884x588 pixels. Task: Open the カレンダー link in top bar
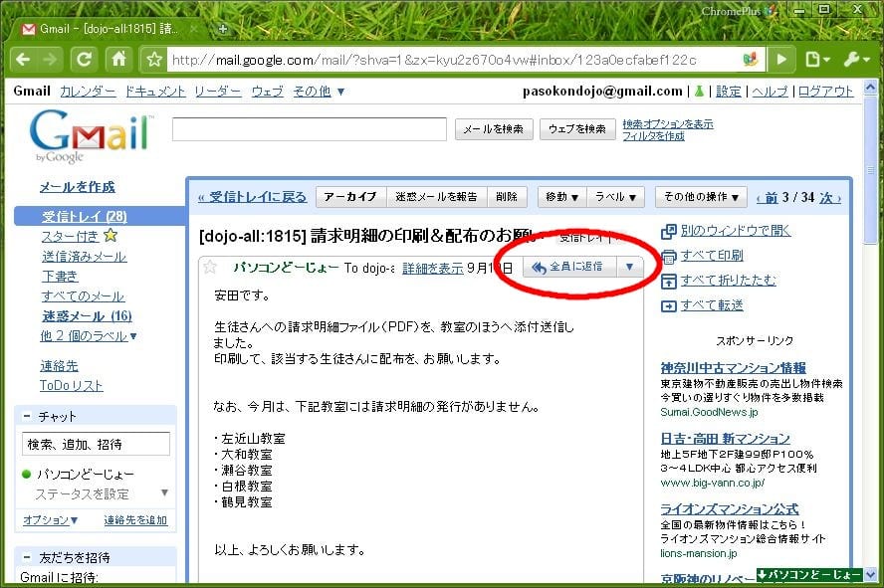[x=88, y=92]
